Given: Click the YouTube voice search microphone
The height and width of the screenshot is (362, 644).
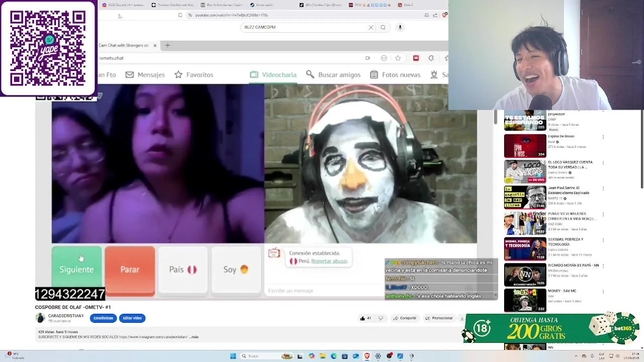Looking at the screenshot, I should 400,27.
